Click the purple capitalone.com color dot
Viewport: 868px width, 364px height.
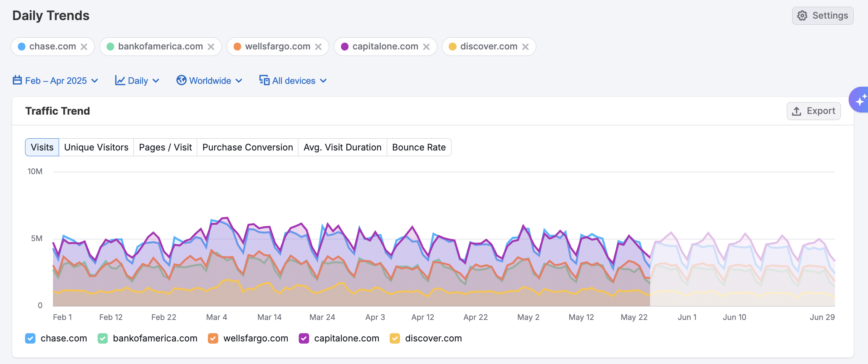click(345, 47)
